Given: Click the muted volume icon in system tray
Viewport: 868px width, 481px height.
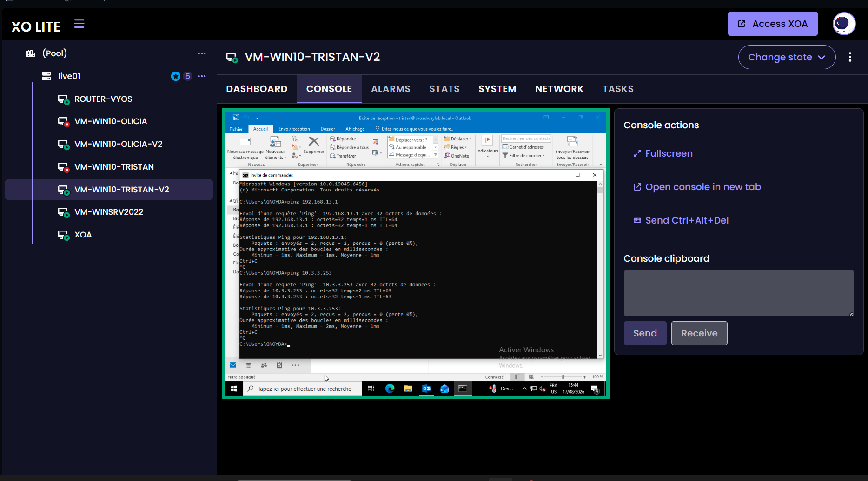Looking at the screenshot, I should [542, 389].
